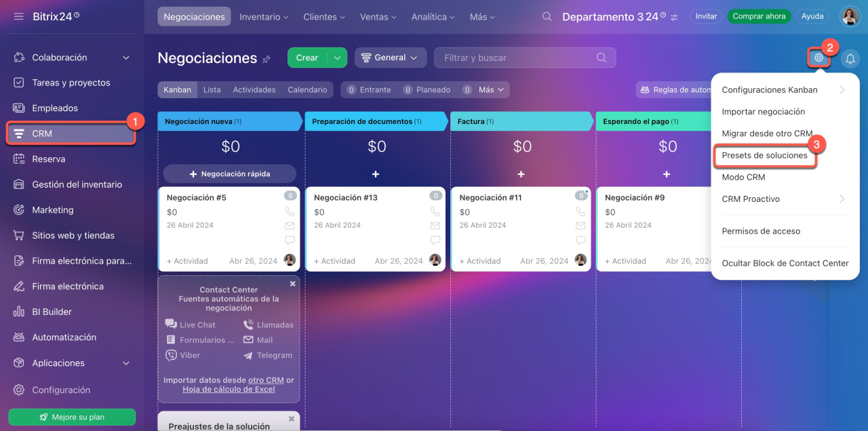Choose Ocultar Block de Contact Center
Image resolution: width=868 pixels, height=431 pixels.
(785, 263)
